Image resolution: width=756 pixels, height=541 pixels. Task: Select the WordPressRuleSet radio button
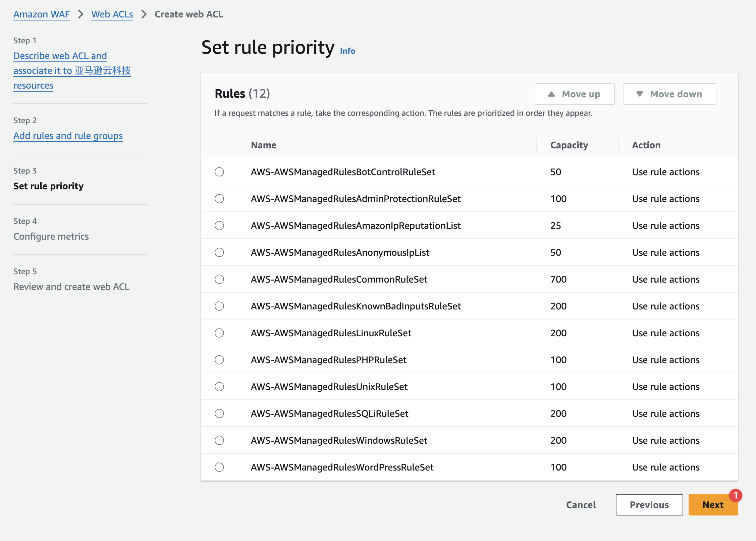tap(219, 467)
